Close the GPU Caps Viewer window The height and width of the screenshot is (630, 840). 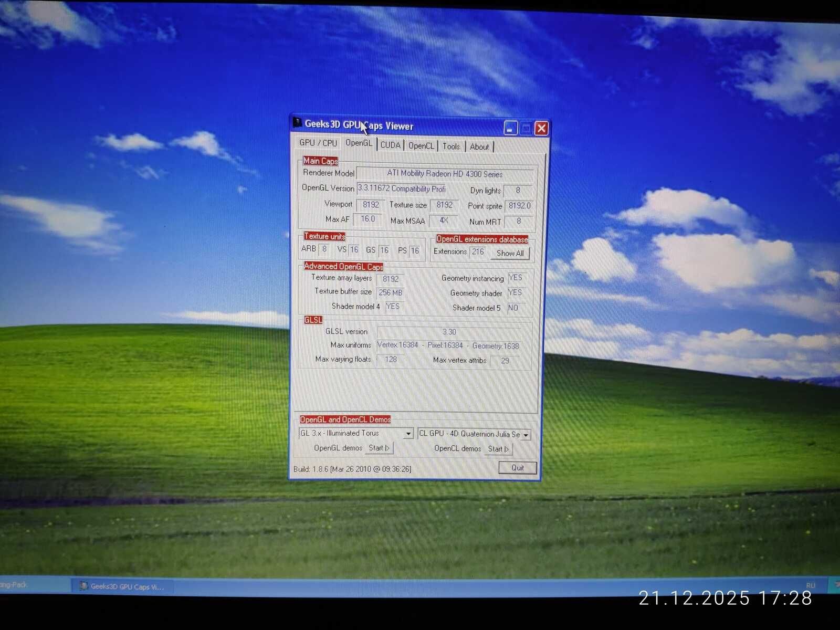[542, 129]
